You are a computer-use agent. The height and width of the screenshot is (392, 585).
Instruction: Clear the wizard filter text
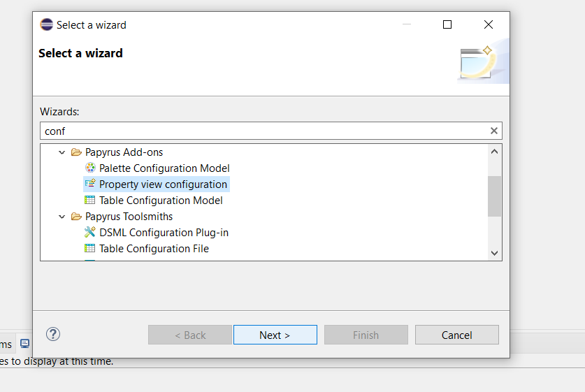[494, 131]
